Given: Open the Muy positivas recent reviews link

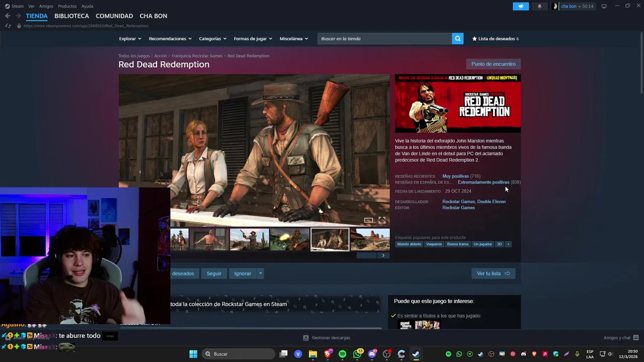Looking at the screenshot, I should [x=455, y=176].
